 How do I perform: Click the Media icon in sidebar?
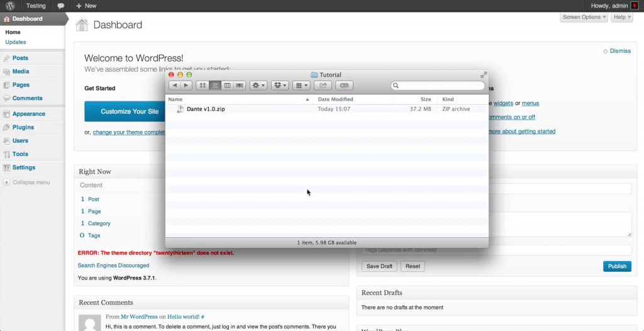(6, 72)
